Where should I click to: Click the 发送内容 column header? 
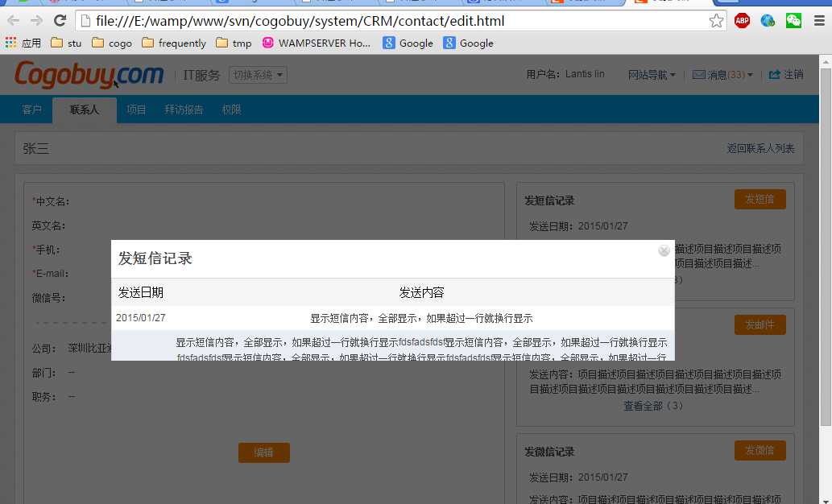421,292
